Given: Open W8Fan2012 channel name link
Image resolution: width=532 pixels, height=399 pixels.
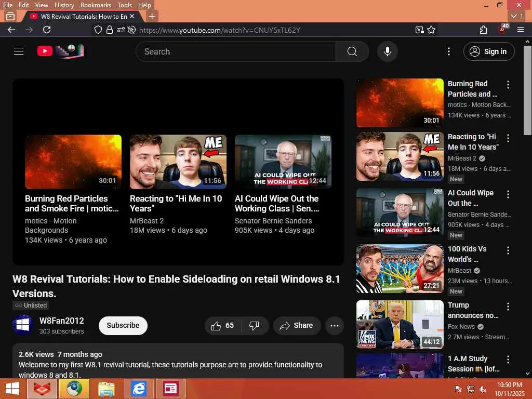Looking at the screenshot, I should (x=61, y=321).
